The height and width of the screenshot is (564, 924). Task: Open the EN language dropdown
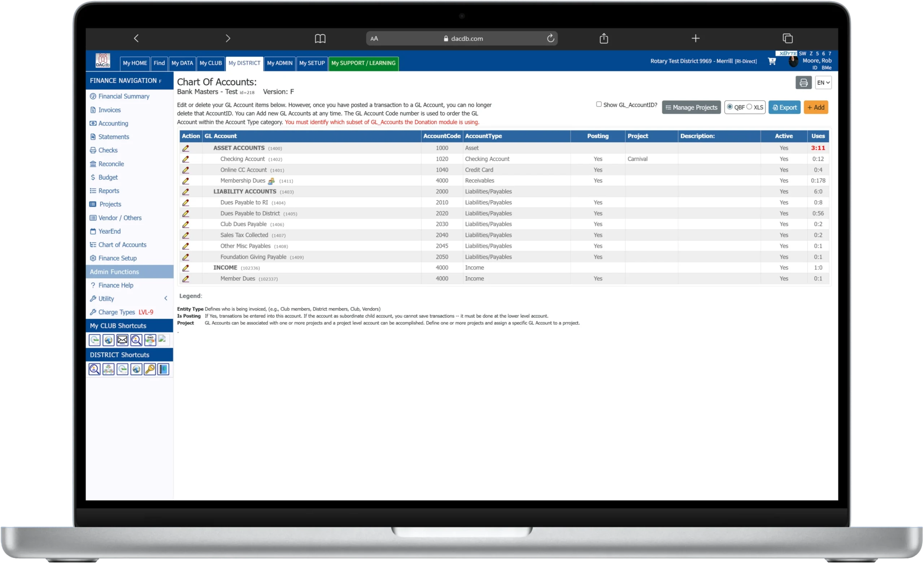coord(823,83)
